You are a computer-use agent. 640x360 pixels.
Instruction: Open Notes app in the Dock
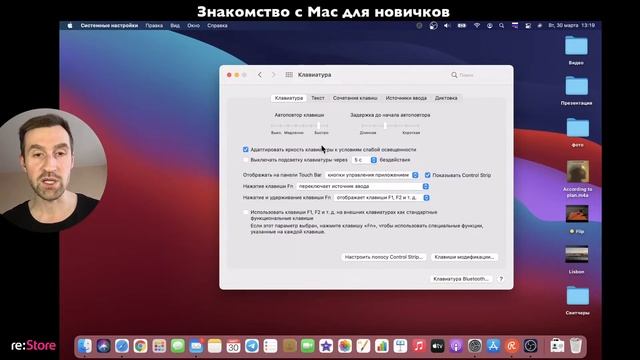tap(215, 346)
